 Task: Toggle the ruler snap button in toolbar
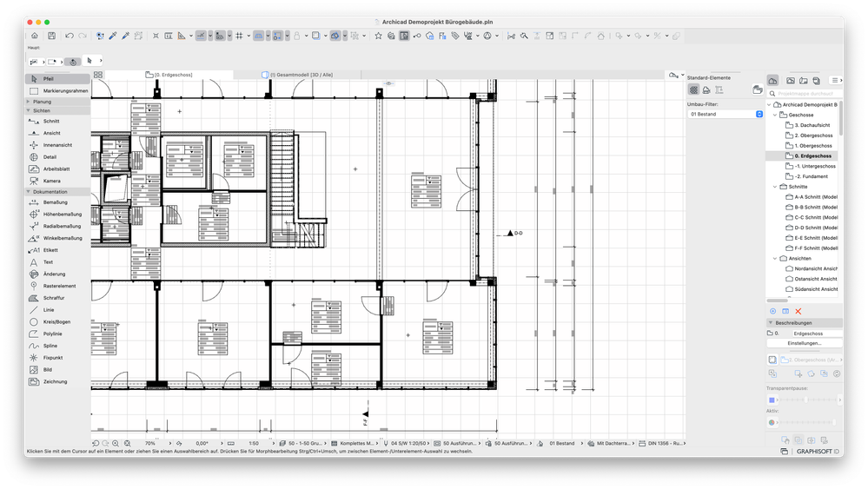[220, 36]
